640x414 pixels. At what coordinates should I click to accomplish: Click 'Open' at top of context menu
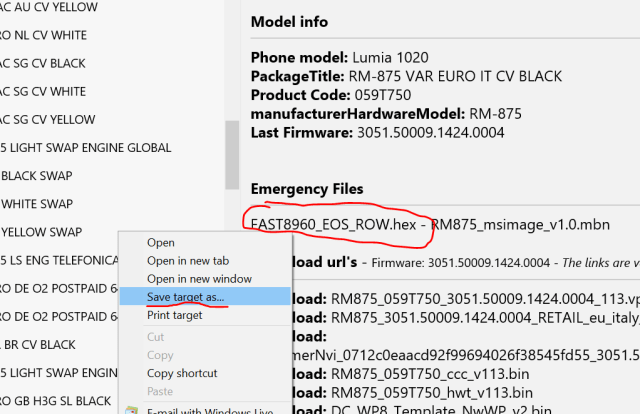[x=161, y=242]
